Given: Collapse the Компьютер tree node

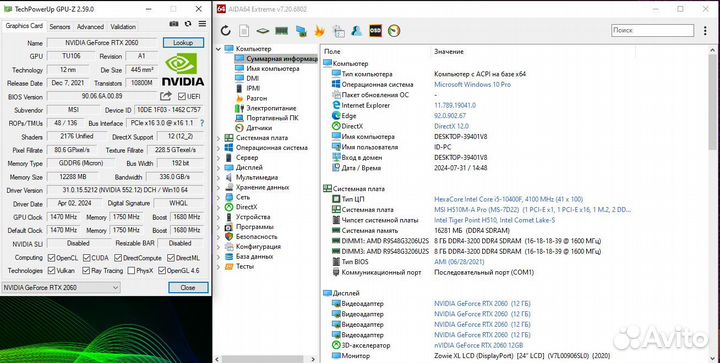Looking at the screenshot, I should click(219, 49).
